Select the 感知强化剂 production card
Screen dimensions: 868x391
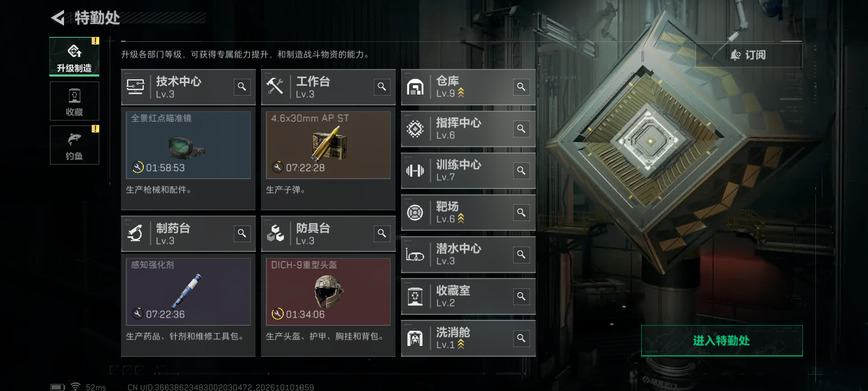(x=188, y=292)
